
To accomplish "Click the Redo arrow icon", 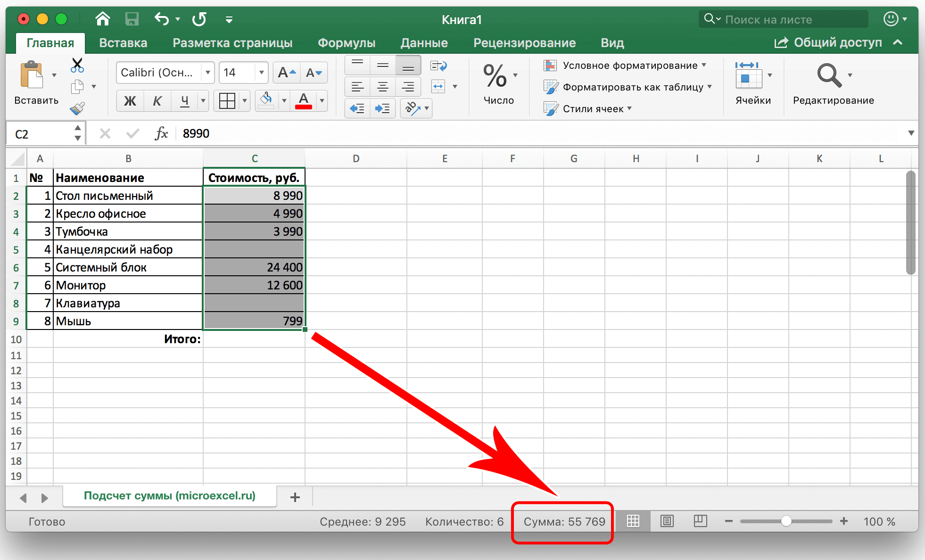I will [201, 17].
